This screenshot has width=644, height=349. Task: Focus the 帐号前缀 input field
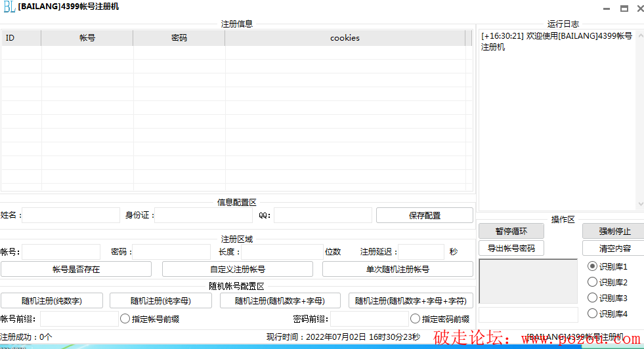pos(79,319)
